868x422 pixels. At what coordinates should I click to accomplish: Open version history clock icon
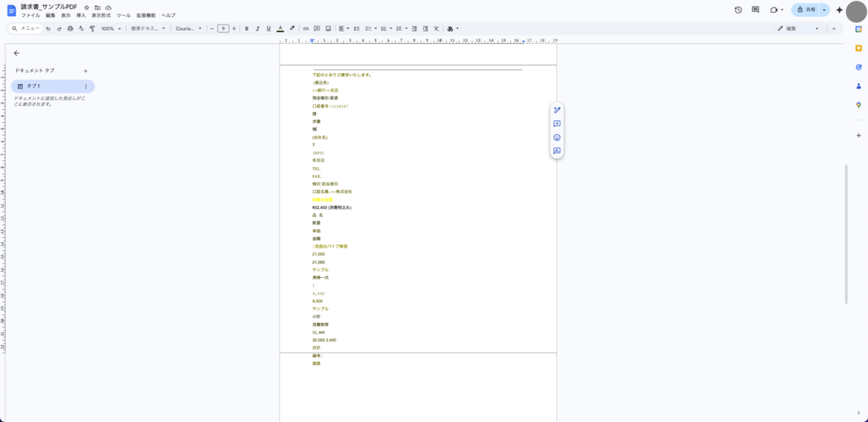(x=738, y=9)
